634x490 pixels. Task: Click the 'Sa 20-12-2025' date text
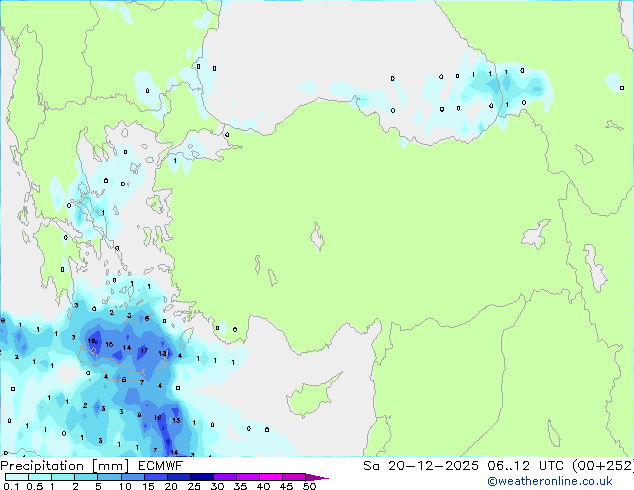pyautogui.click(x=421, y=466)
